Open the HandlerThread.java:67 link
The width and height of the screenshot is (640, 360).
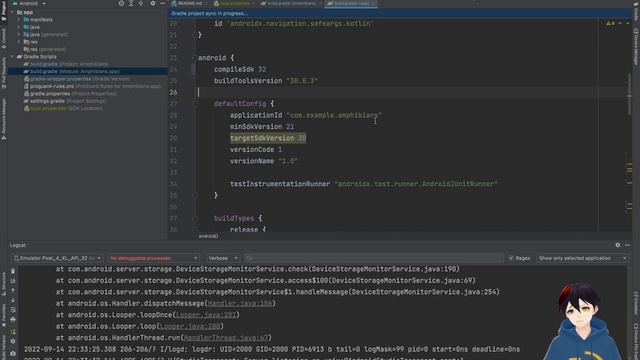[225, 338]
